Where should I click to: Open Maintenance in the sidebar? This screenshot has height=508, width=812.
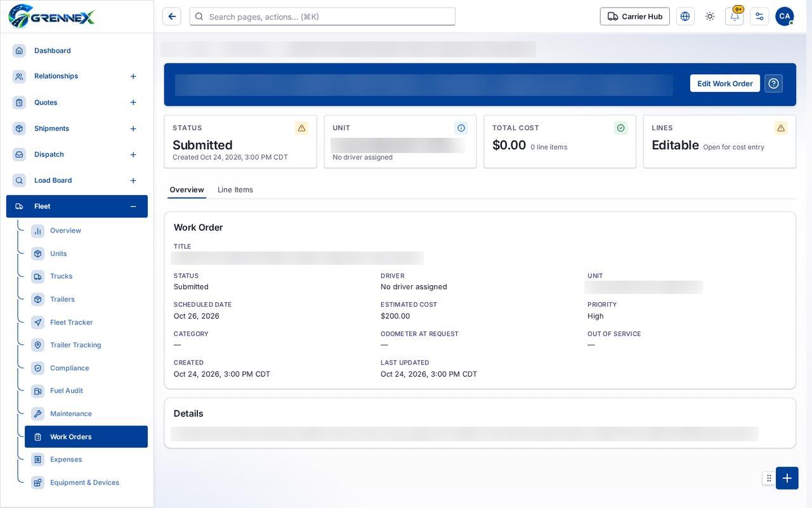coord(86,414)
